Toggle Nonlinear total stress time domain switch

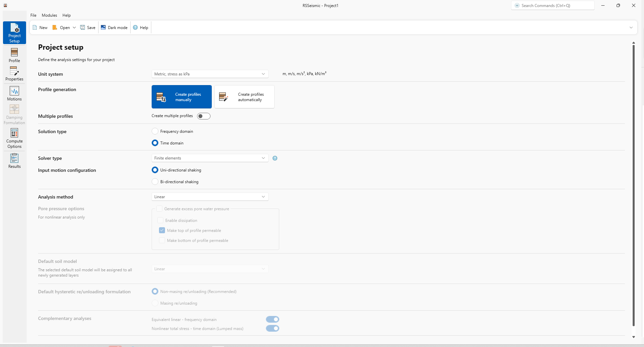coord(273,328)
